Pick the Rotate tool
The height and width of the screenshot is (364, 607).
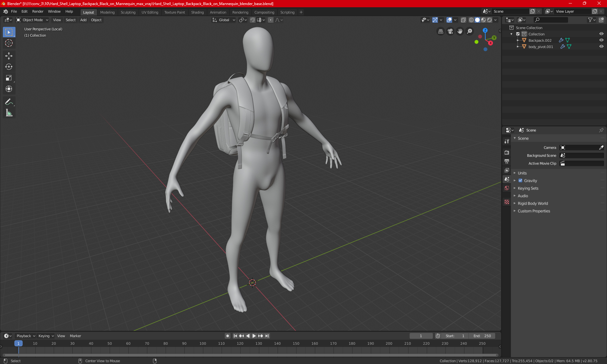pos(9,67)
